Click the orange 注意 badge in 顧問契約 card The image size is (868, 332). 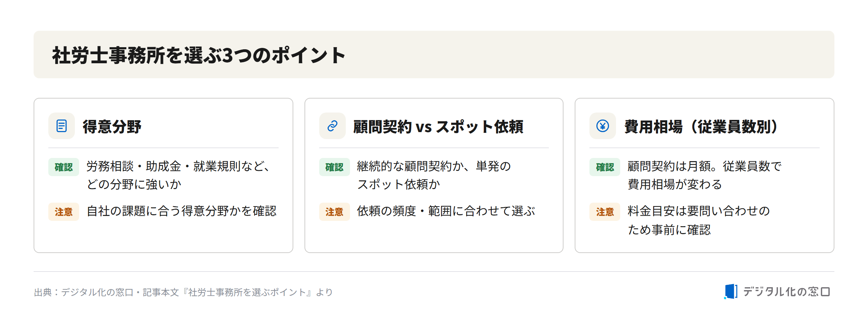pos(334,212)
